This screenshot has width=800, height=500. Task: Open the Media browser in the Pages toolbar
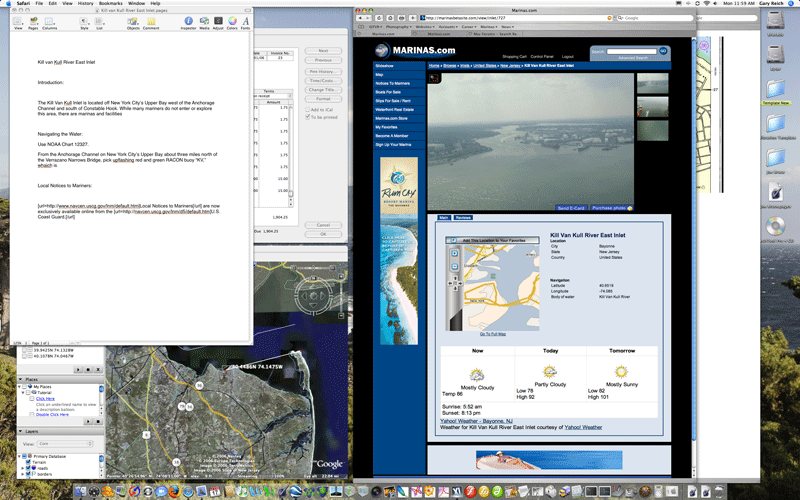204,21
